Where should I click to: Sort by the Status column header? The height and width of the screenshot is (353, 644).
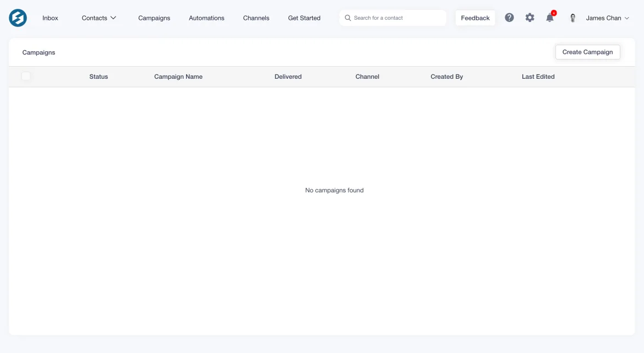99,77
